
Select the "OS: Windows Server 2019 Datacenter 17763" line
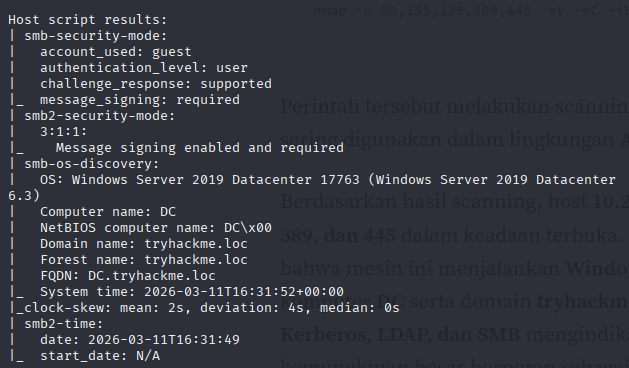point(328,180)
